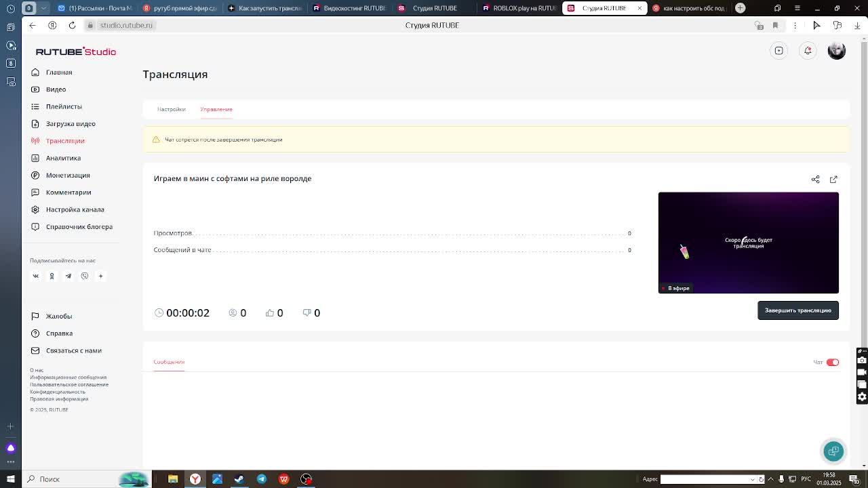This screenshot has height=488, width=868.
Task: Click the bookmark page icon
Action: [775, 25]
